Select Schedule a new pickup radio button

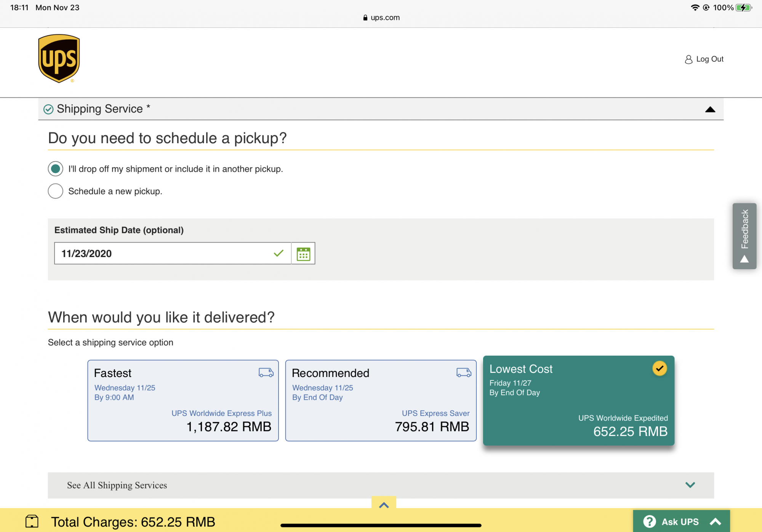[55, 191]
